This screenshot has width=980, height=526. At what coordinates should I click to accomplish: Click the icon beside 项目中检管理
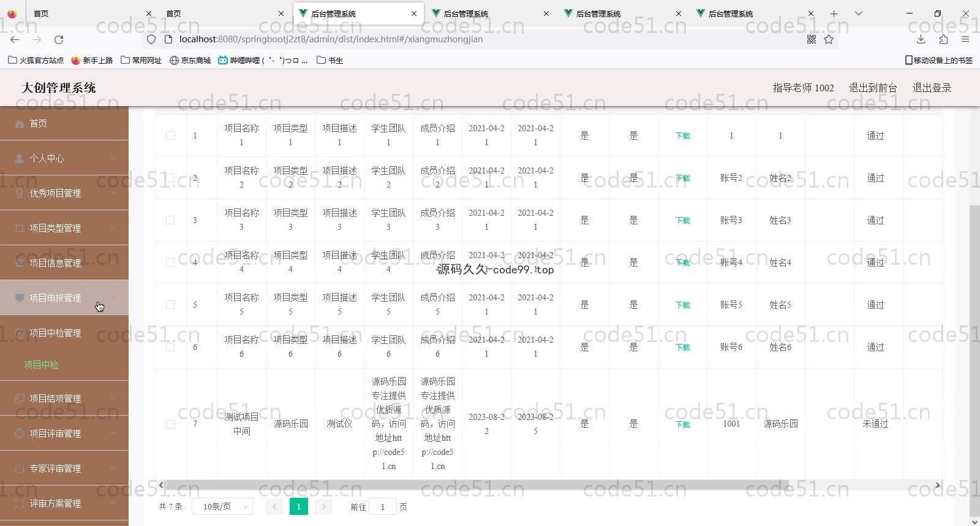tap(20, 333)
